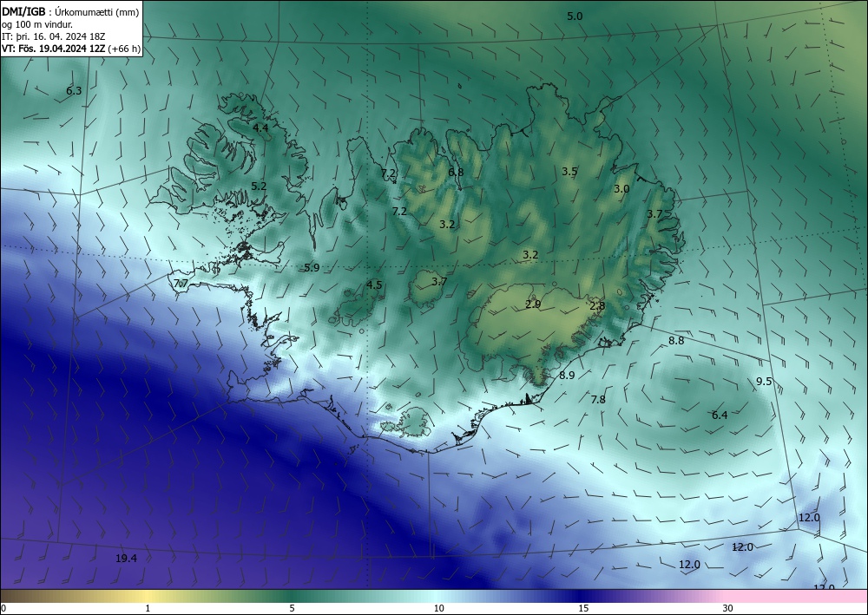Select the 5.0 value north of Iceland
The width and height of the screenshot is (868, 615).
(x=575, y=16)
